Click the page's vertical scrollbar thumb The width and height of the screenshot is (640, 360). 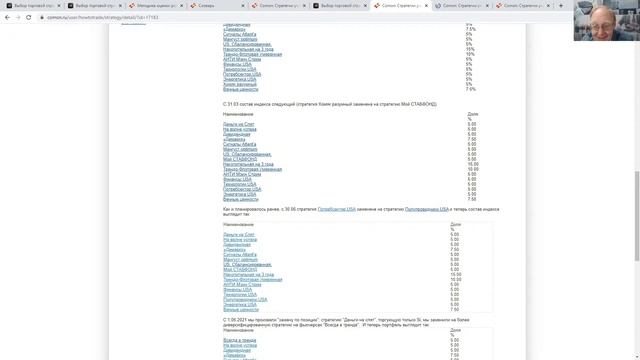(x=636, y=216)
